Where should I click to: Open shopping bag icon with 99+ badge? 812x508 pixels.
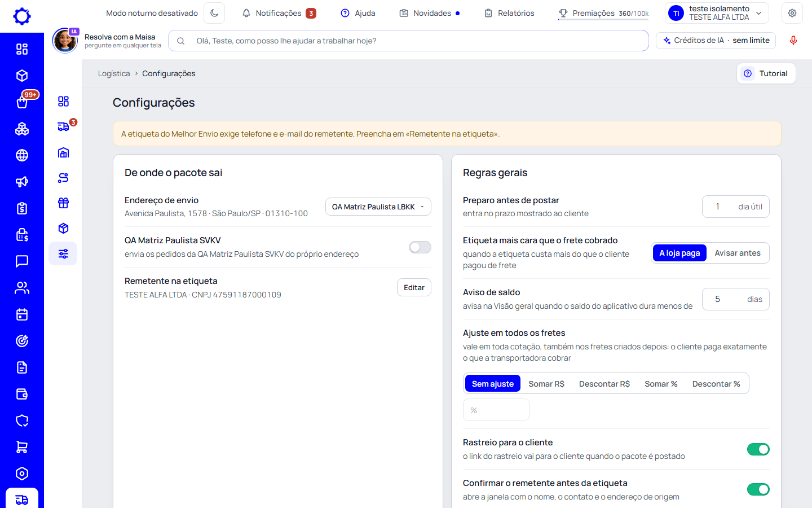(x=22, y=102)
